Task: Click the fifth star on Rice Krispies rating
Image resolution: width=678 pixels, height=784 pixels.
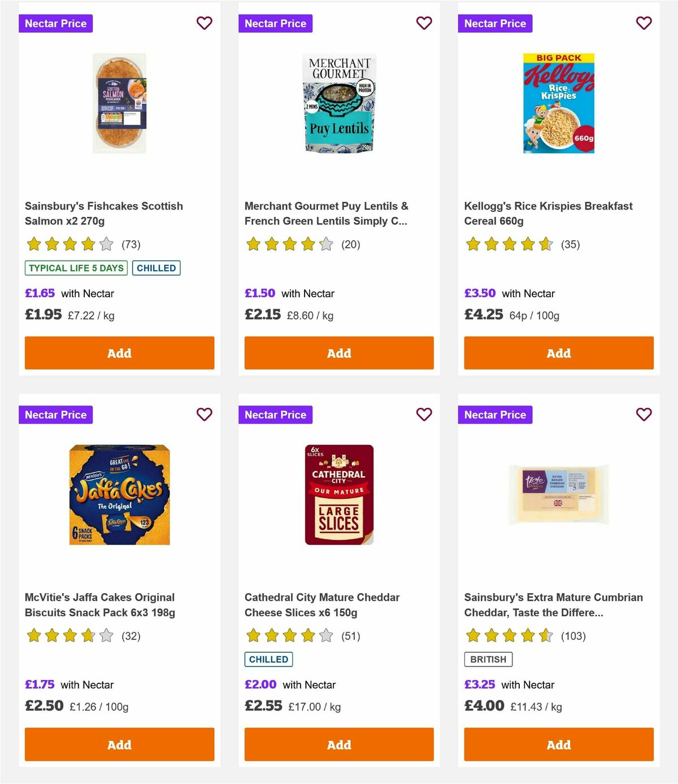Action: coord(544,245)
